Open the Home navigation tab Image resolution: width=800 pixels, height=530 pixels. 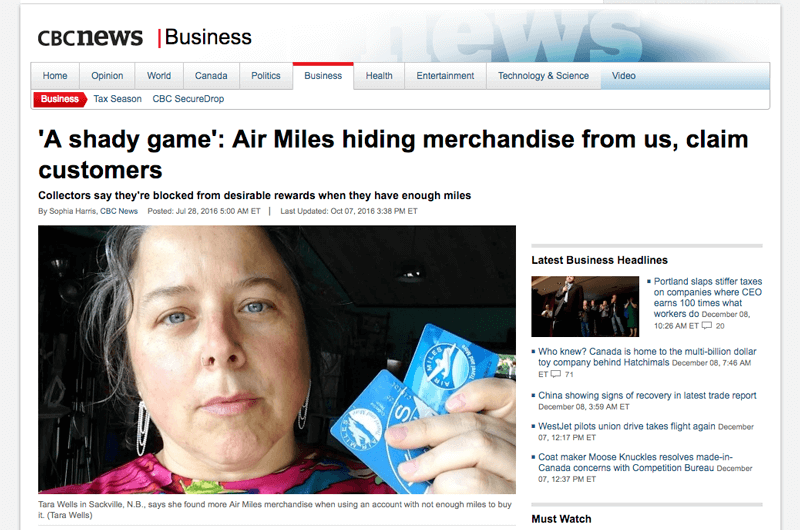pos(55,75)
